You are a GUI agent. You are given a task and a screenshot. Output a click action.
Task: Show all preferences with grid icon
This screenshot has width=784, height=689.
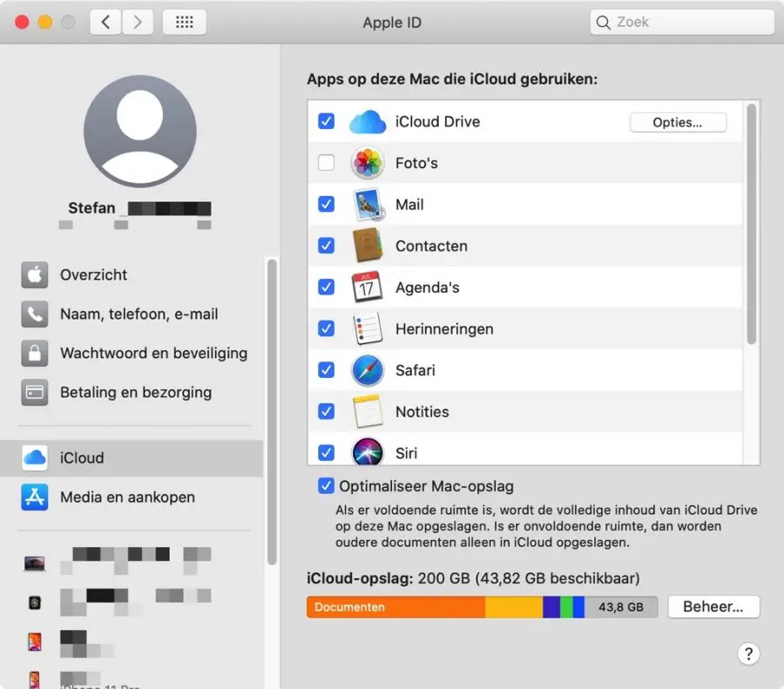[x=185, y=22]
